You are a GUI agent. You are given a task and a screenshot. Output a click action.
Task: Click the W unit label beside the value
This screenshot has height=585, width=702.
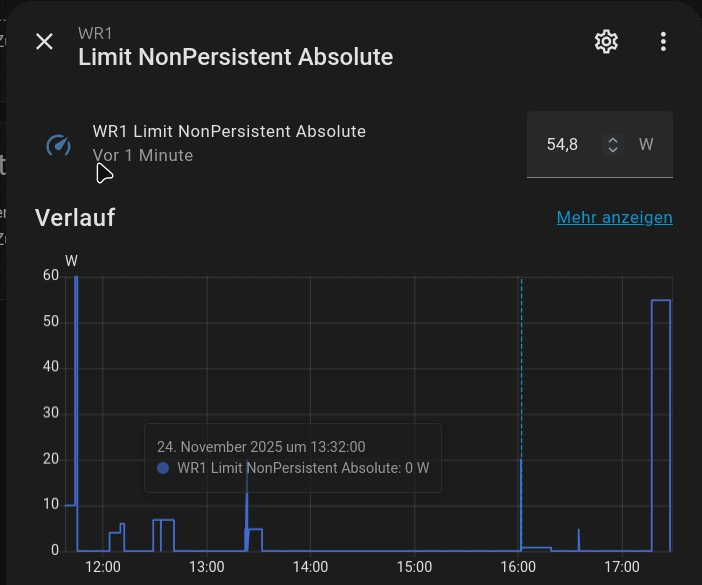[646, 145]
